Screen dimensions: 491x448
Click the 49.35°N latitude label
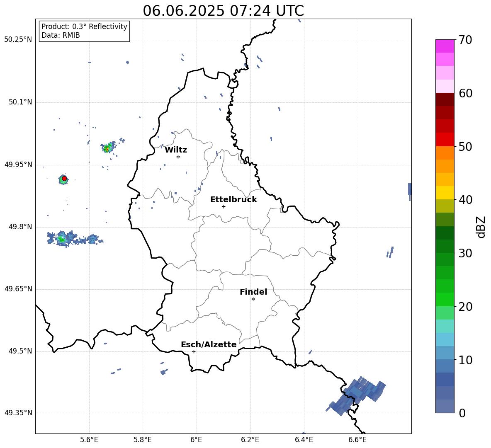18,413
